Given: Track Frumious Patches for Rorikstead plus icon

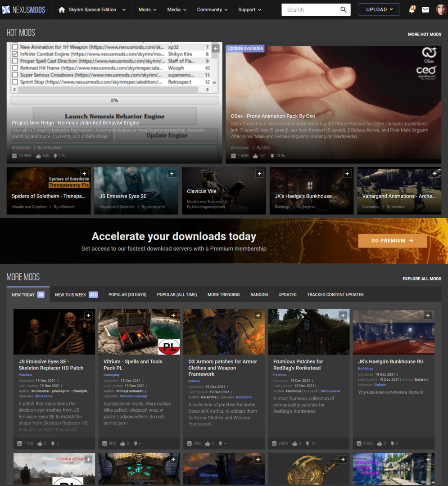Looking at the screenshot, I should 343,315.
